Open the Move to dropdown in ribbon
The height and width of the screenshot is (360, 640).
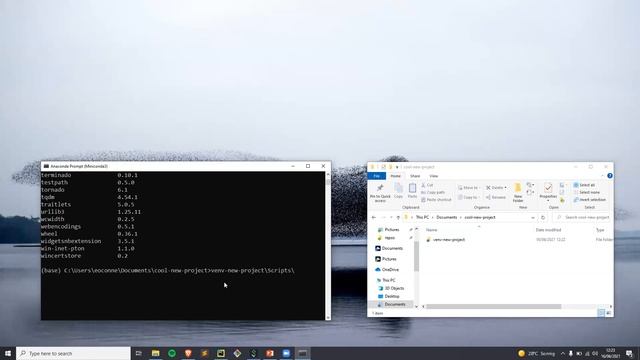pyautogui.click(x=469, y=187)
